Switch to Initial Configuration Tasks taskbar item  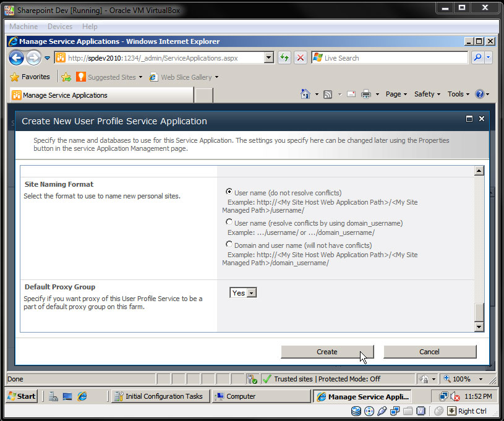point(160,396)
